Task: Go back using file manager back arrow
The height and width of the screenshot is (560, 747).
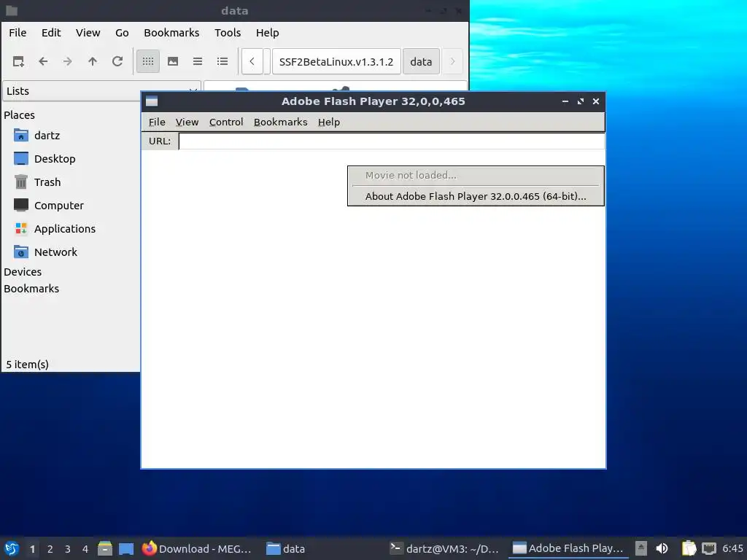Action: 43,61
